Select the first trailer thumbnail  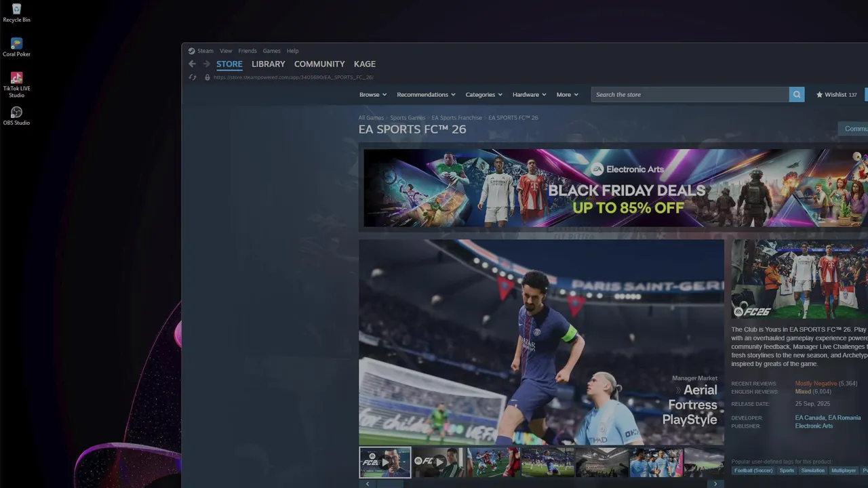click(385, 462)
